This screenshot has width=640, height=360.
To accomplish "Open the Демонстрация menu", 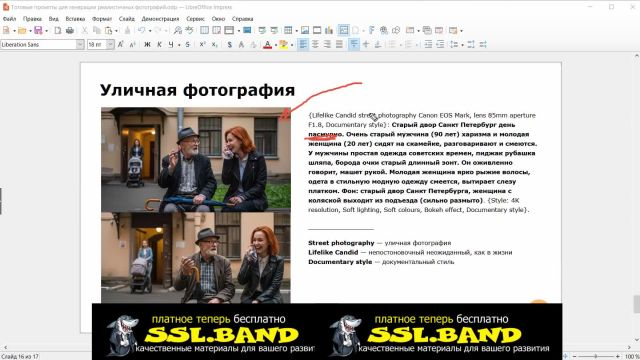I will [160, 19].
